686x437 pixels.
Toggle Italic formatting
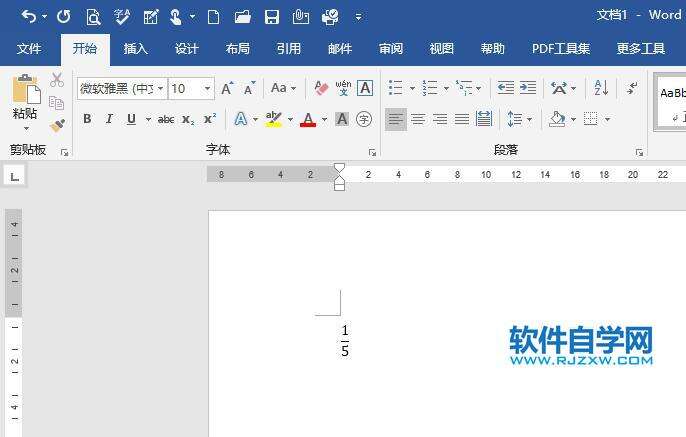coord(109,119)
